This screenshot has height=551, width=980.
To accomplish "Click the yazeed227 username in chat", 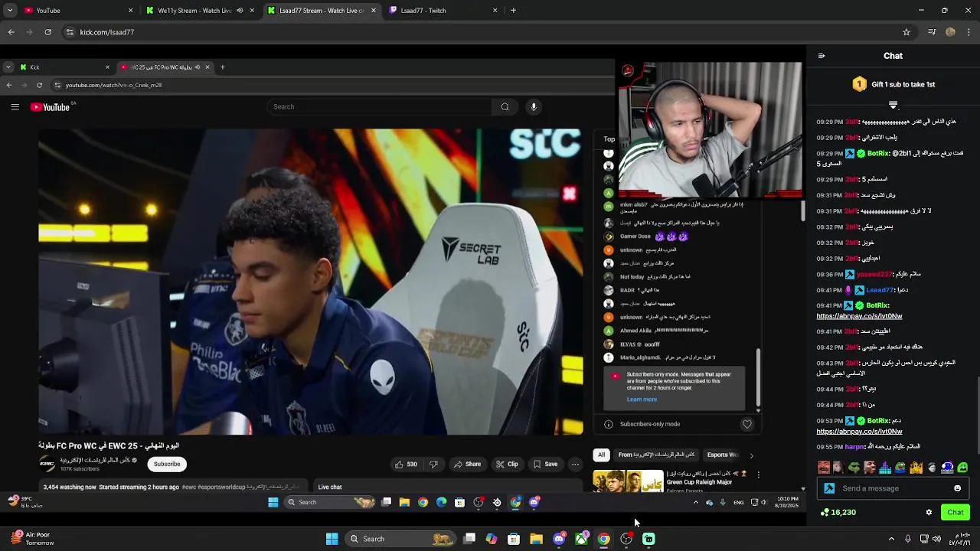I will 874,274.
